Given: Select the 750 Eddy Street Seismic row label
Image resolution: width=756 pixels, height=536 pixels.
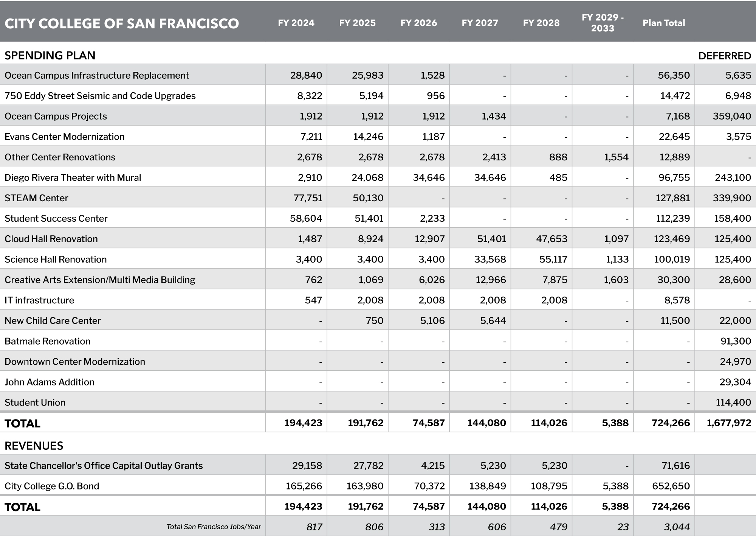Looking at the screenshot, I should click(x=100, y=96).
